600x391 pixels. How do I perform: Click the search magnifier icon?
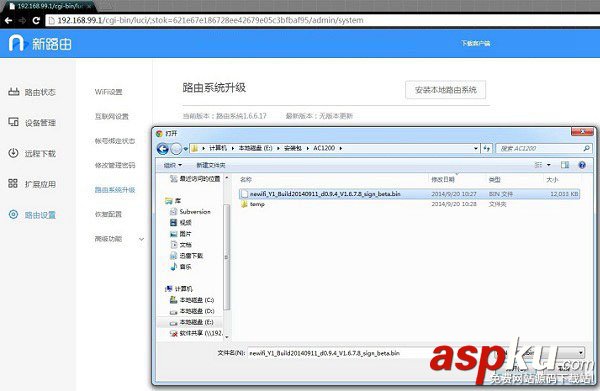point(586,148)
